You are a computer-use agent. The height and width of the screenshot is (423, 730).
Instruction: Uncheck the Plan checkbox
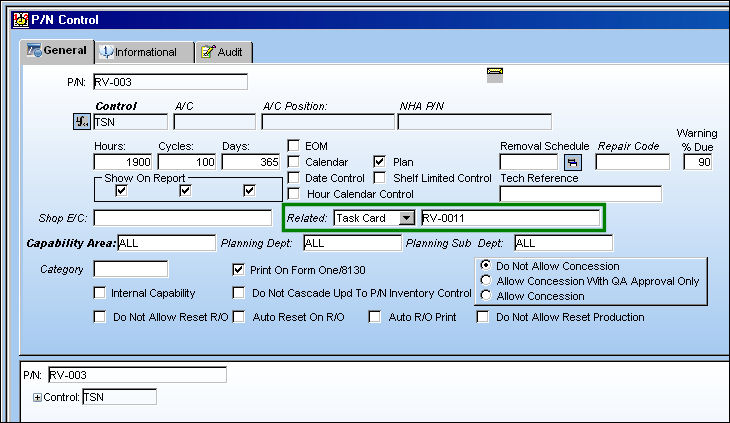coord(379,162)
